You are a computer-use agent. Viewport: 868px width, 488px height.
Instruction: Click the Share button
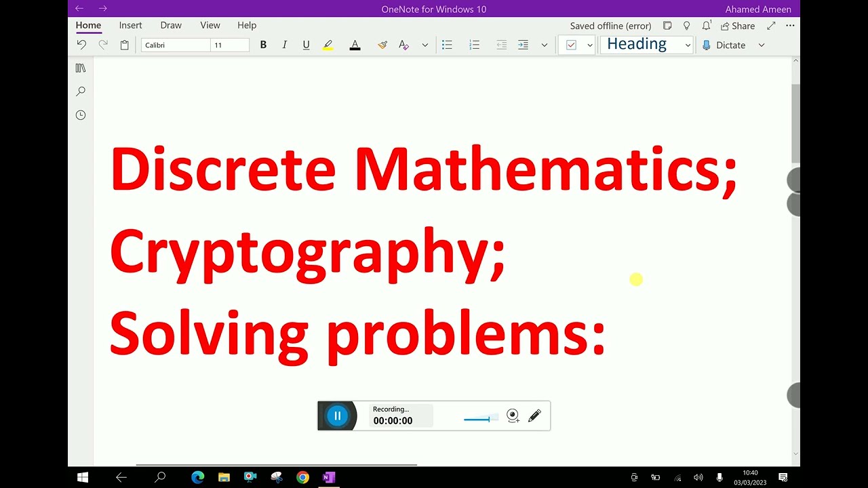738,26
